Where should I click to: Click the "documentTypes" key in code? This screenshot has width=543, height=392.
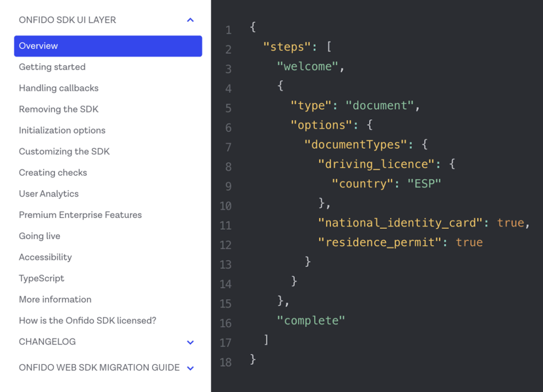[x=355, y=144]
